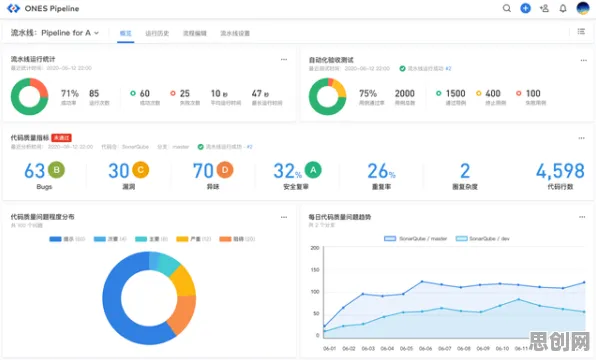Click the 每日代码质量问题趋势 card title

[339, 217]
